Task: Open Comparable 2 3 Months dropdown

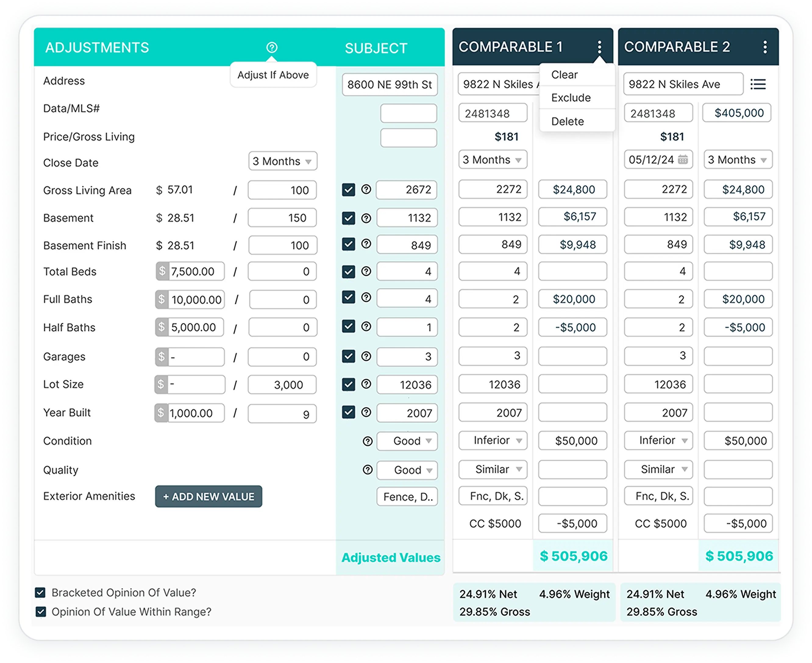Action: [x=738, y=160]
